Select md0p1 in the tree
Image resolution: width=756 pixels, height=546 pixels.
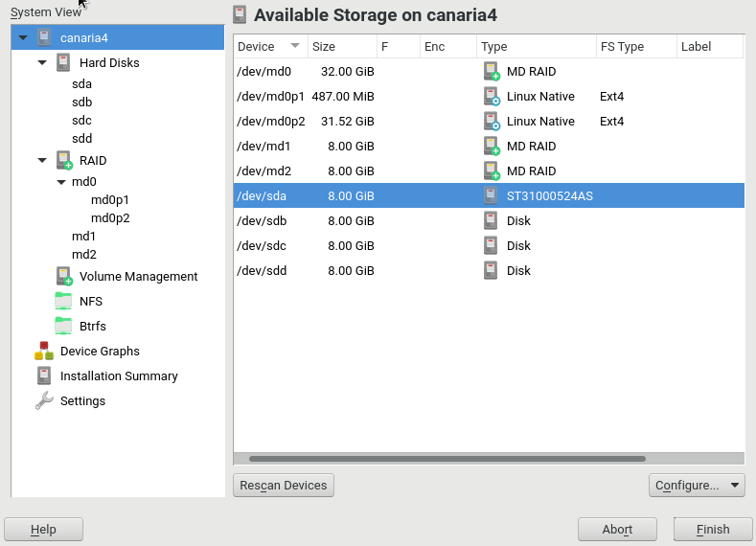coord(109,200)
